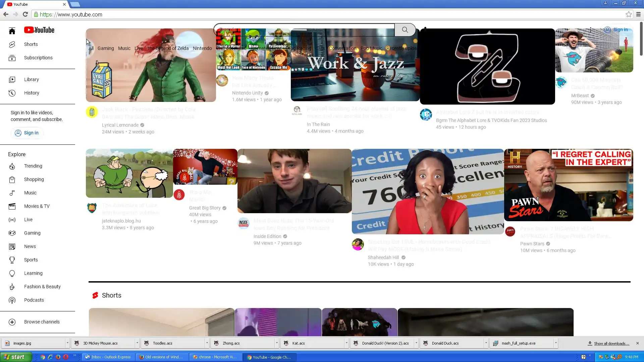
Task: Click the Podcasts sidebar icon
Action: point(12,300)
